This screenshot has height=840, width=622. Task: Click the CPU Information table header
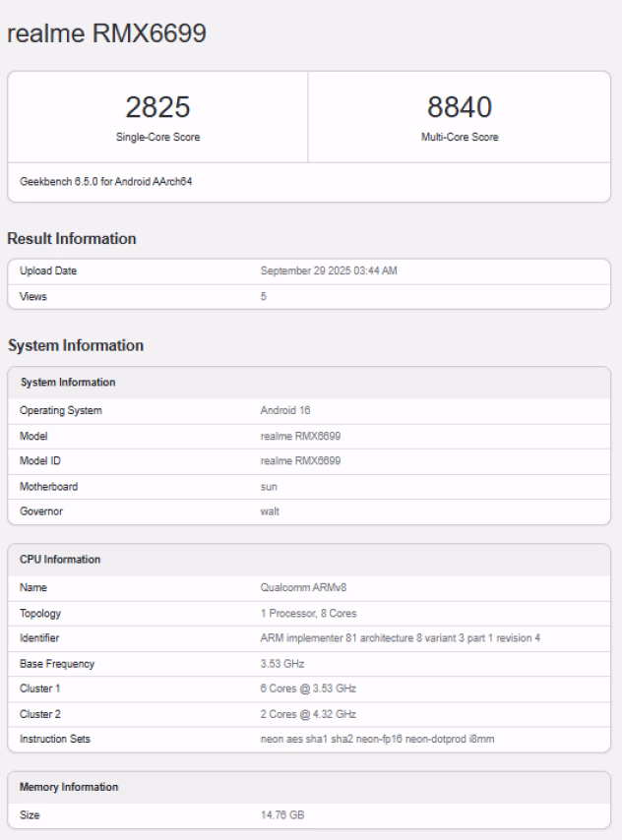pos(60,560)
